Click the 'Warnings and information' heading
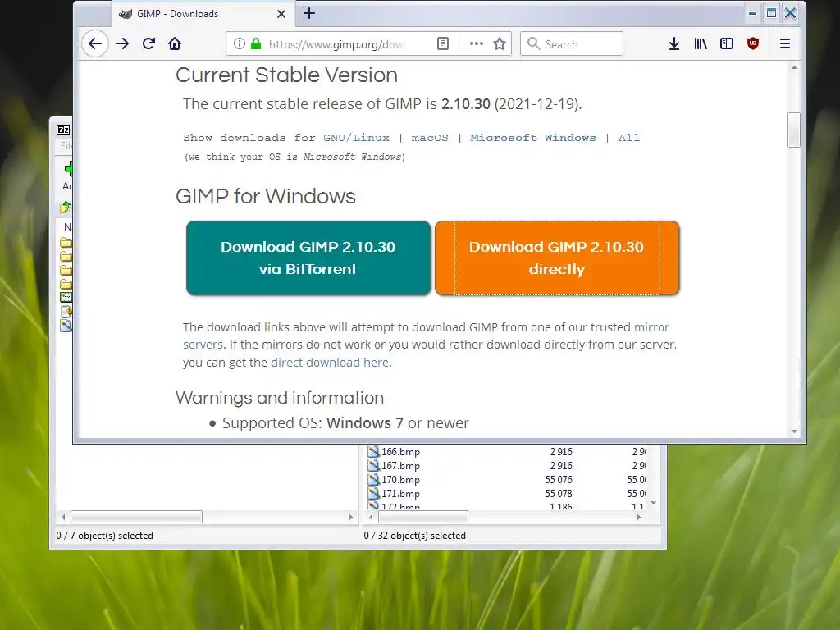Screen dimensions: 840x630 [280, 398]
